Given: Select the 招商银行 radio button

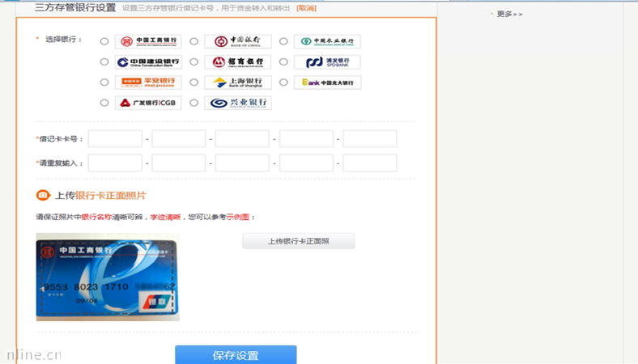Looking at the screenshot, I should 194,61.
